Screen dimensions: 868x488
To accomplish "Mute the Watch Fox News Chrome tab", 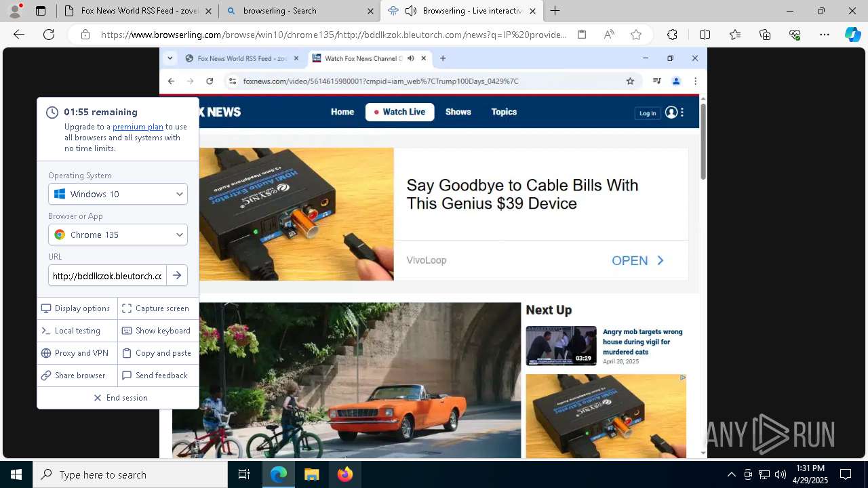I will click(x=410, y=58).
